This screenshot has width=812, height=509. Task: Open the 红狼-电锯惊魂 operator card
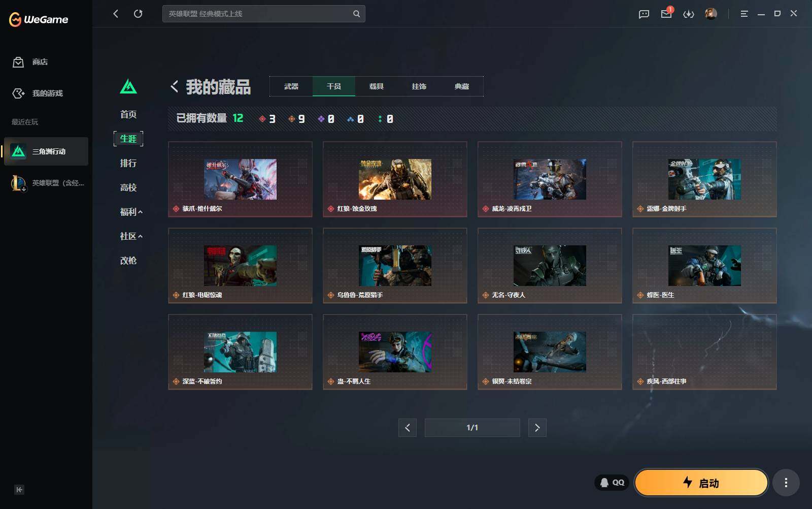[240, 266]
